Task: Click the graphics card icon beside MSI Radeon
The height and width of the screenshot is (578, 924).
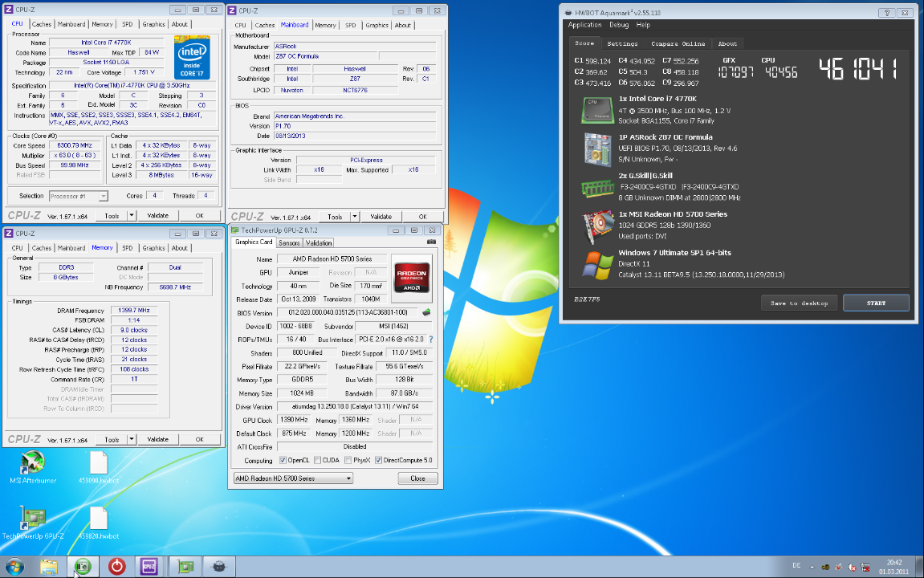Action: click(x=597, y=227)
